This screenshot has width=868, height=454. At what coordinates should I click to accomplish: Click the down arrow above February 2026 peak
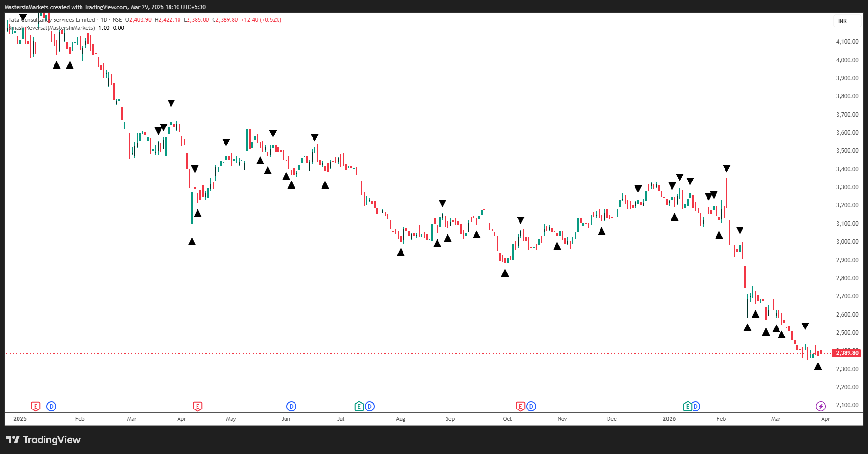click(x=726, y=168)
